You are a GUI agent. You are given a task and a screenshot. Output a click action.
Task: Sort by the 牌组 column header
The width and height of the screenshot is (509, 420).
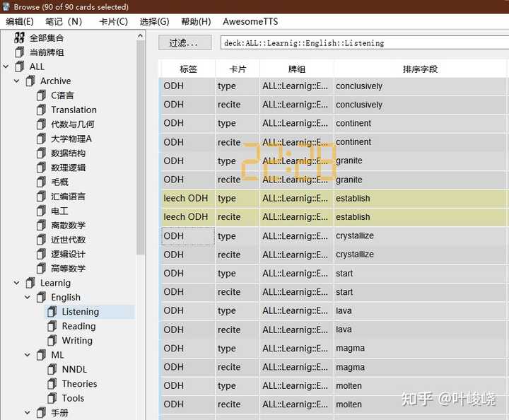click(x=297, y=69)
